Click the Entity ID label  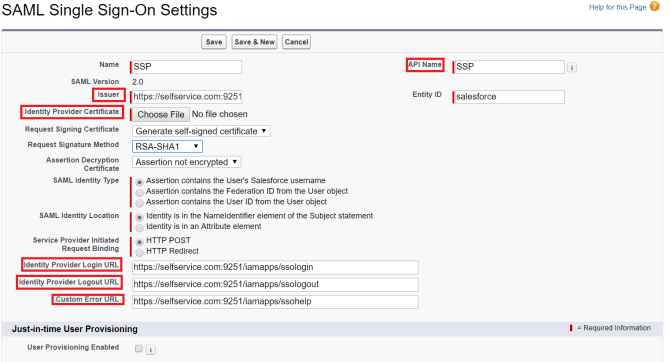point(427,94)
